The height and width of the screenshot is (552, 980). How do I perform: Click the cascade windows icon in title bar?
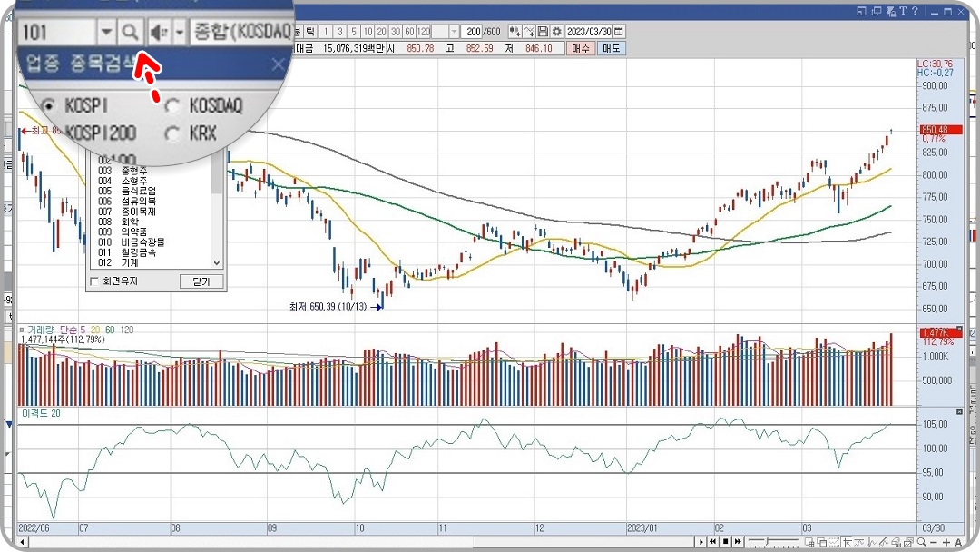(876, 11)
